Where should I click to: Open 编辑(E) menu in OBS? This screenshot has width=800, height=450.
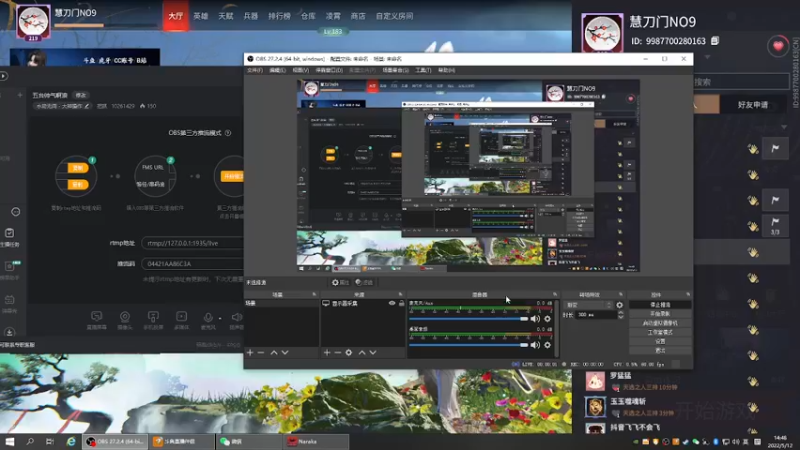(278, 70)
